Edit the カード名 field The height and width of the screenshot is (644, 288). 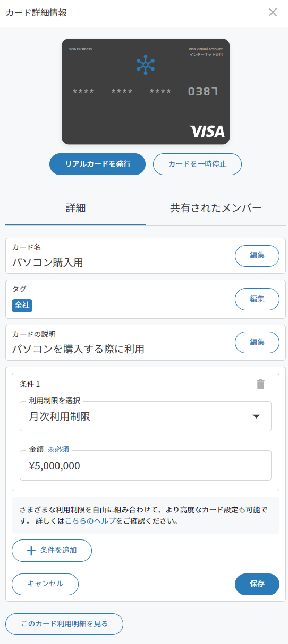(257, 256)
